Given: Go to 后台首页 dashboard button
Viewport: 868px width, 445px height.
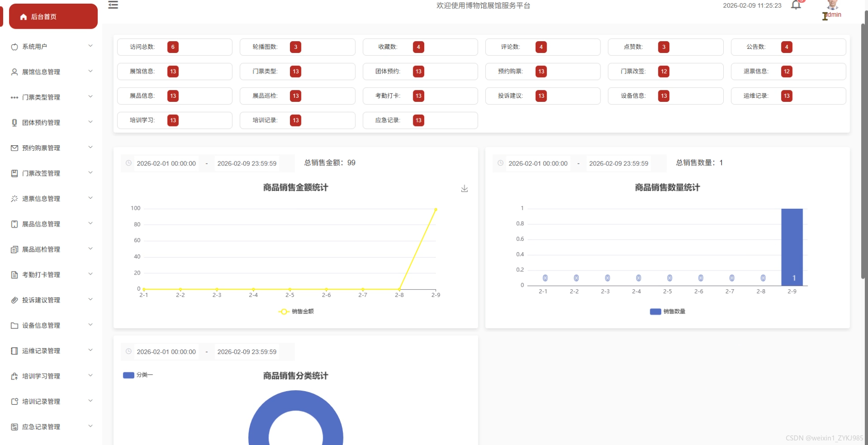Looking at the screenshot, I should click(53, 16).
